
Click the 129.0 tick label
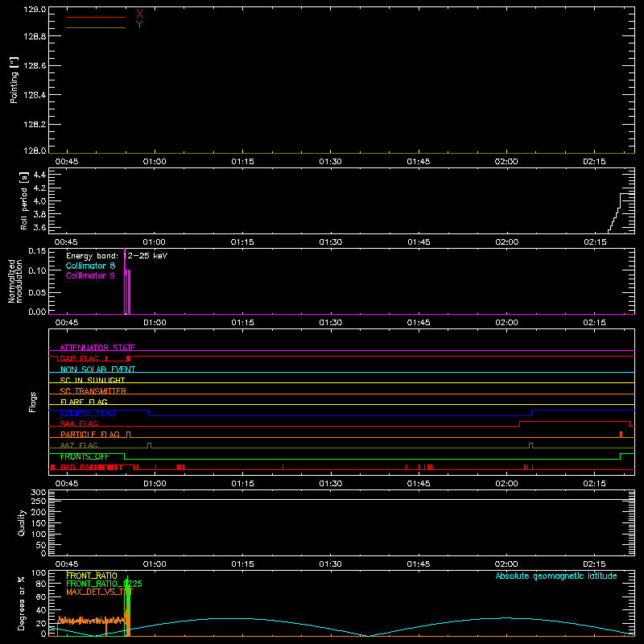click(x=35, y=10)
